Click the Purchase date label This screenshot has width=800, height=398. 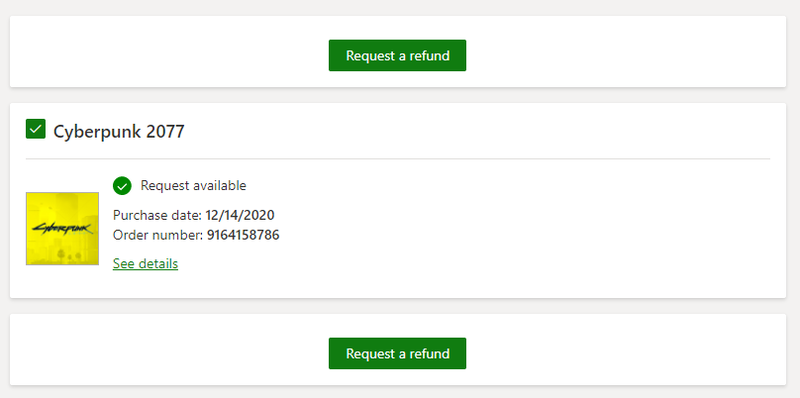point(157,215)
